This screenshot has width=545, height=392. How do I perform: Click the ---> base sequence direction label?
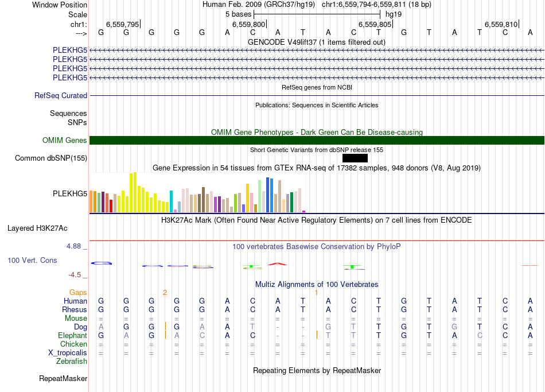[81, 33]
